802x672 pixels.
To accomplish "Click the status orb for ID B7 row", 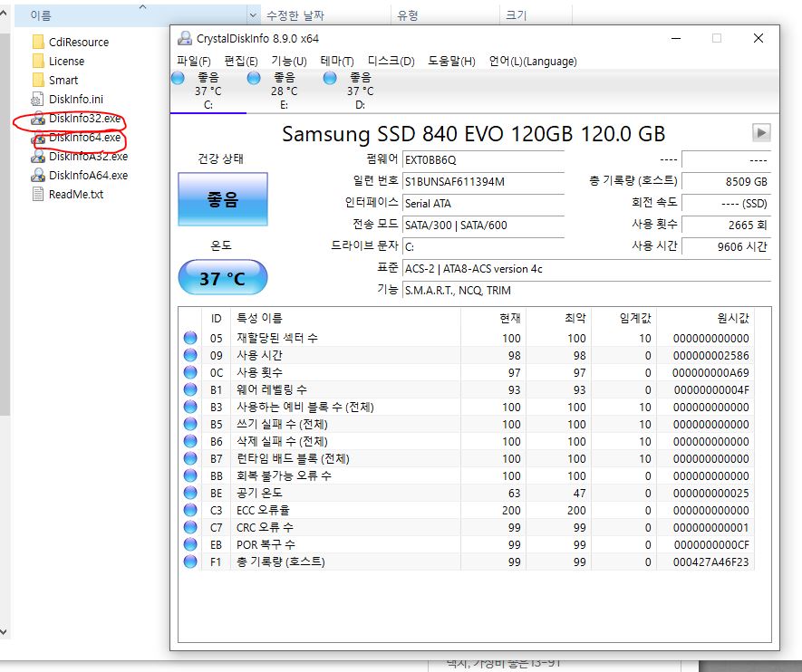I will pyautogui.click(x=190, y=458).
